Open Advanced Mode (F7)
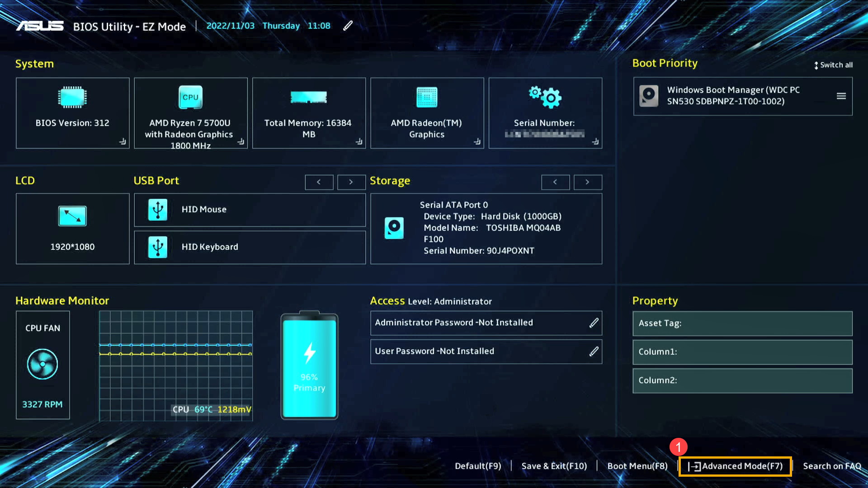This screenshot has width=868, height=488. 735,466
